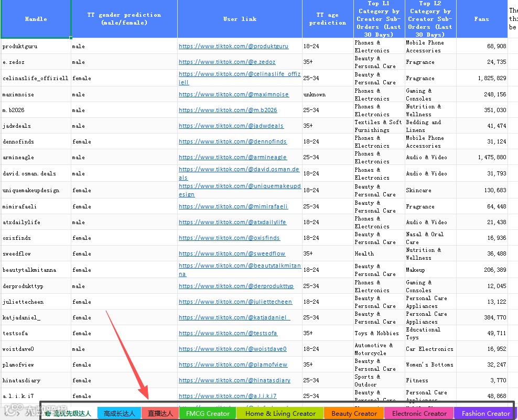Image resolution: width=518 pixels, height=420 pixels.
Task: Select the 'Educational Toys' category cell
Action: tap(430, 333)
